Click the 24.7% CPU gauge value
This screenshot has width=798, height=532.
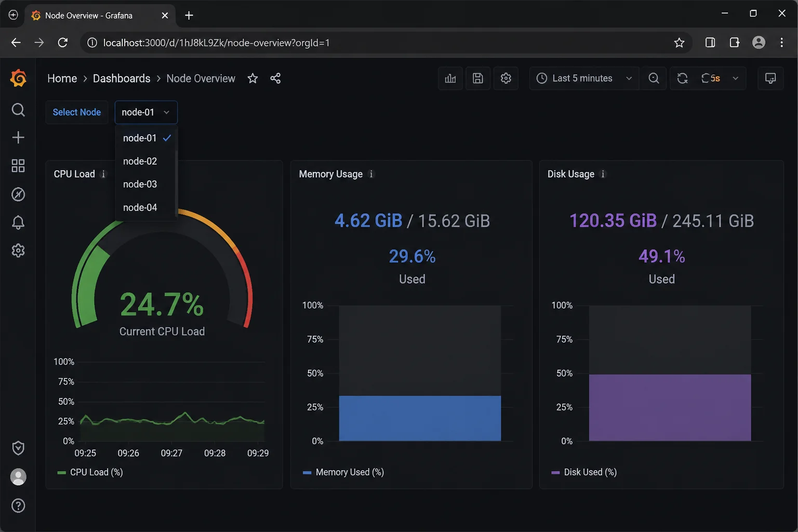162,304
